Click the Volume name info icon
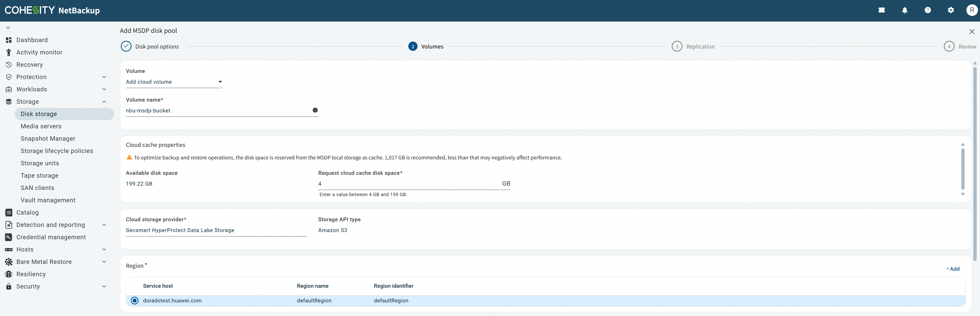Viewport: 980px width, 316px height. 315,110
